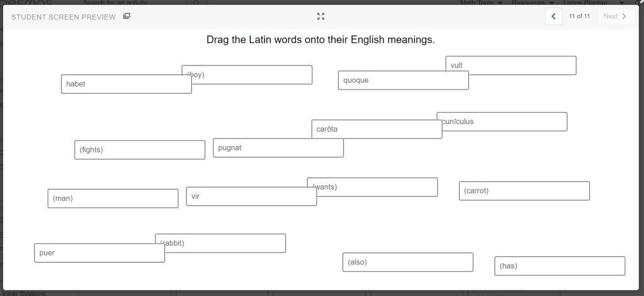
Task: Open the Math Tools dropdown
Action: [x=482, y=3]
